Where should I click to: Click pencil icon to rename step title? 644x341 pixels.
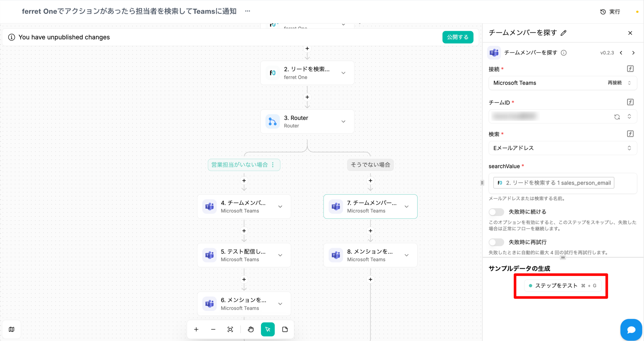pos(564,33)
